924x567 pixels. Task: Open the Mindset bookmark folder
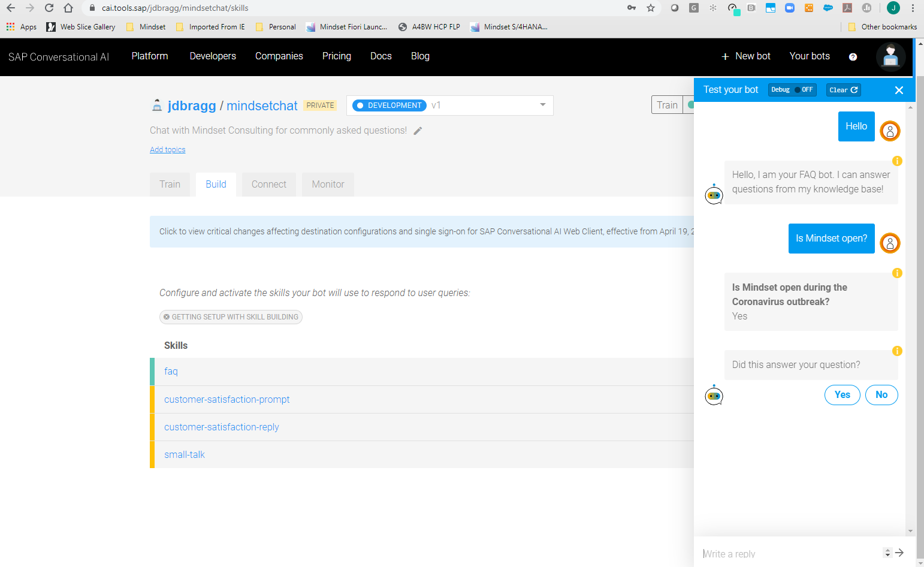pyautogui.click(x=146, y=27)
